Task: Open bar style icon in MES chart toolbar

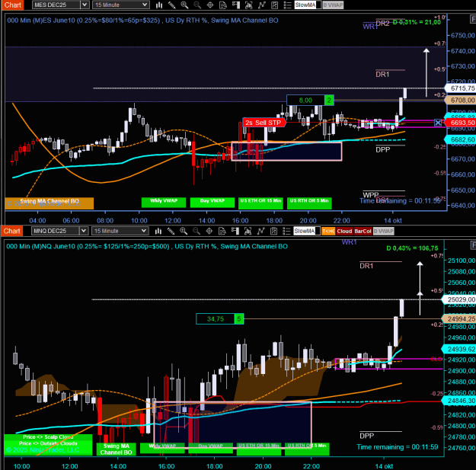Action: pyautogui.click(x=159, y=5)
